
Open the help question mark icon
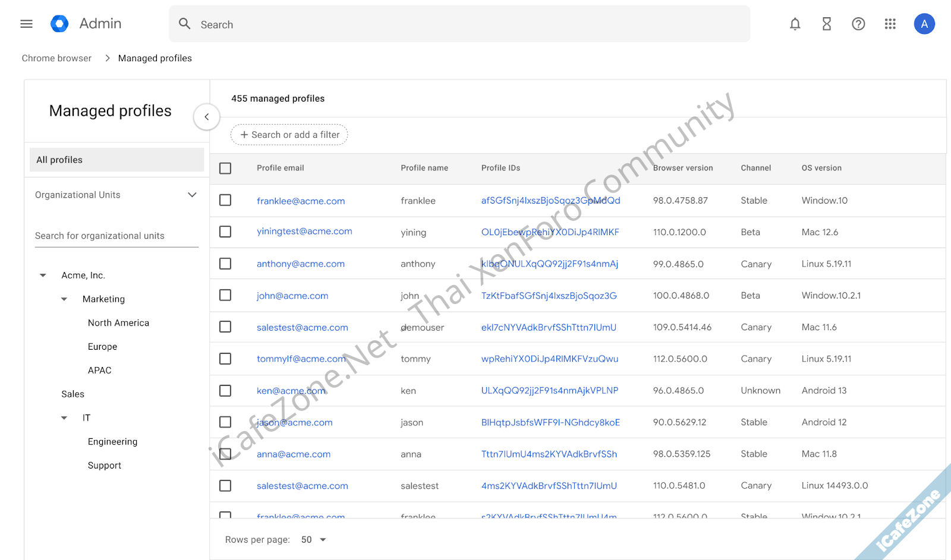[858, 24]
